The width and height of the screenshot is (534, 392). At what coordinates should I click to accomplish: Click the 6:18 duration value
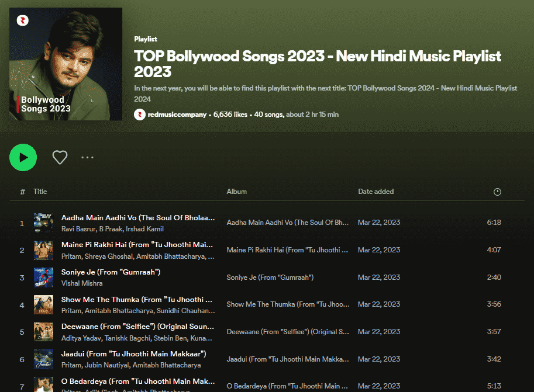[494, 223]
